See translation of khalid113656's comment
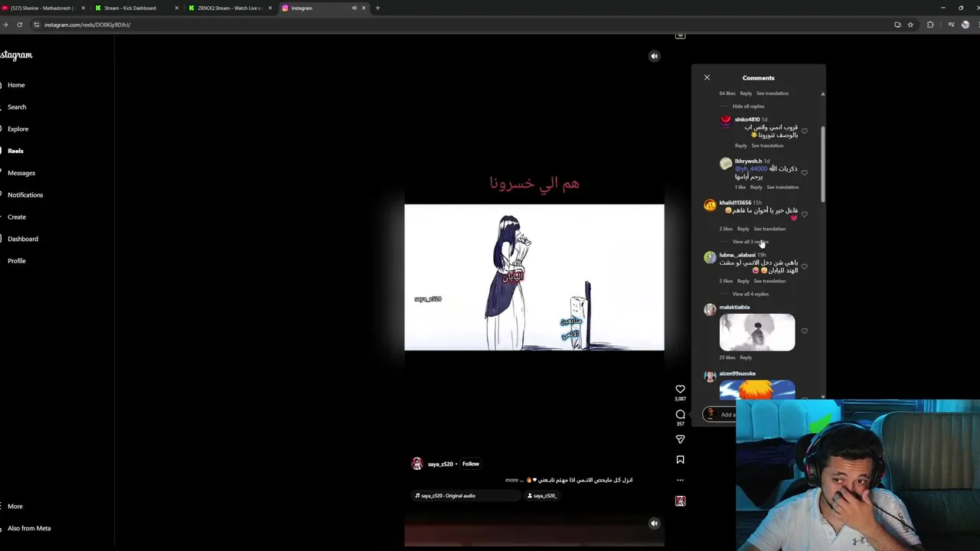Image resolution: width=980 pixels, height=551 pixels. coord(769,229)
